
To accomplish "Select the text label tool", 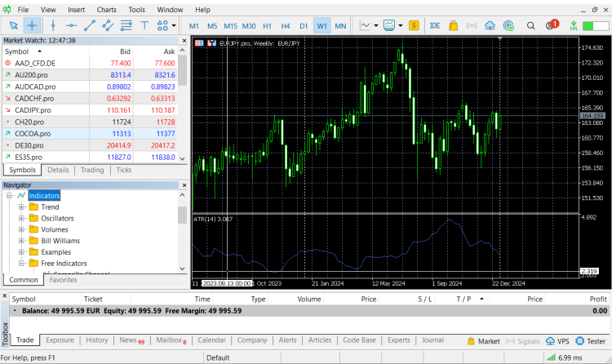I will (x=145, y=25).
